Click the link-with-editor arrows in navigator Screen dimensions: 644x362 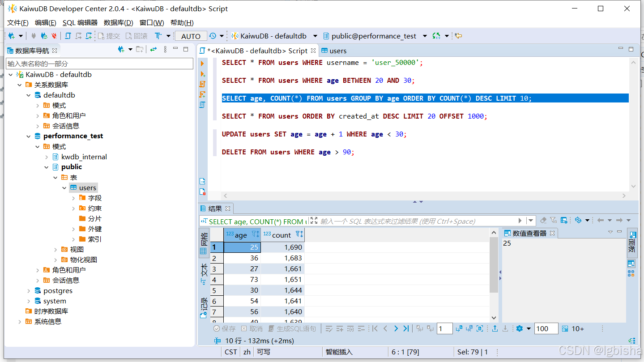click(154, 50)
